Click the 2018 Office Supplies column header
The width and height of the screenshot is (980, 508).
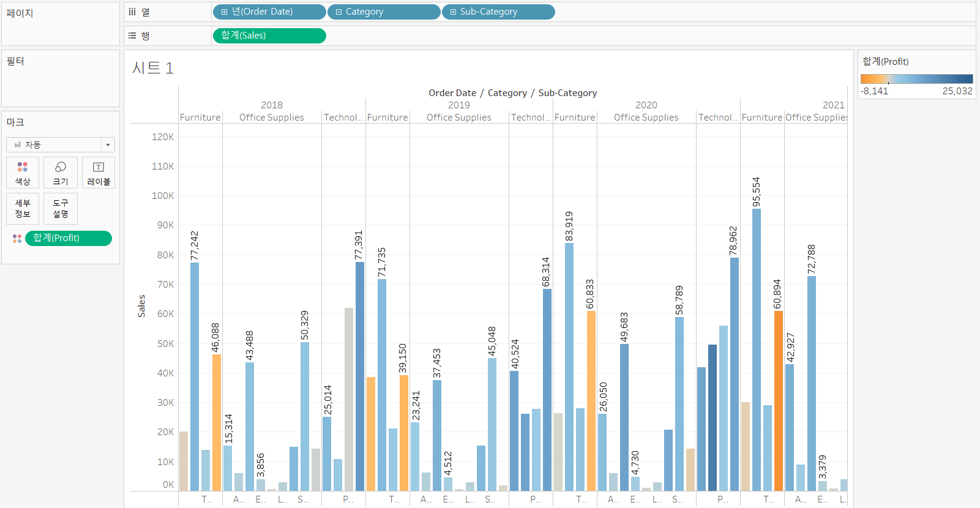[272, 117]
